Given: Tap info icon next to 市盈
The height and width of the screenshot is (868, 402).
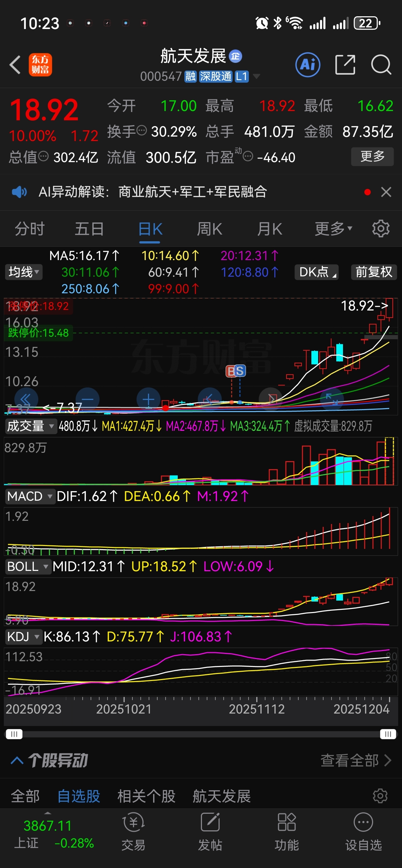Looking at the screenshot, I should [248, 156].
